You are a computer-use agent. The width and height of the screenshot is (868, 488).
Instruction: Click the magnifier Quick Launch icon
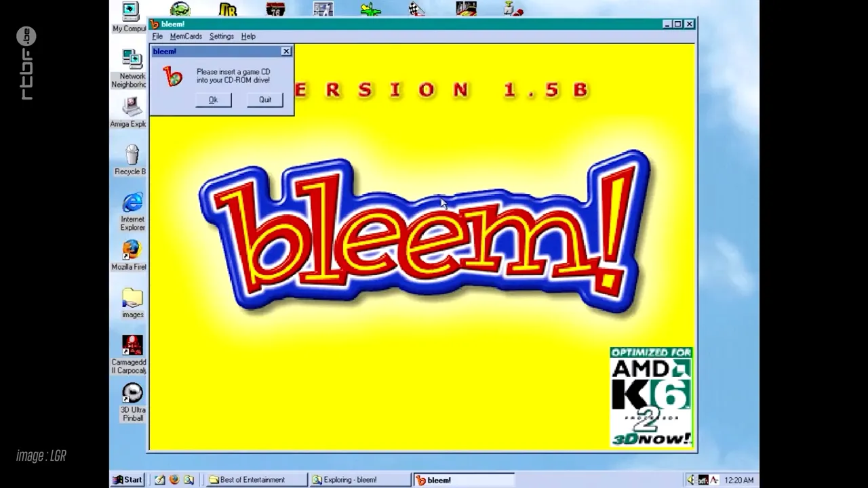pos(189,480)
